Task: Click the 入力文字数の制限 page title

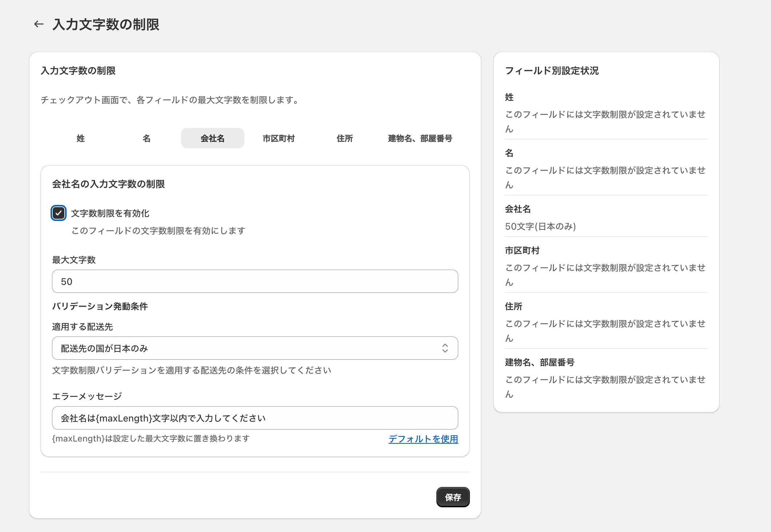Action: [106, 24]
